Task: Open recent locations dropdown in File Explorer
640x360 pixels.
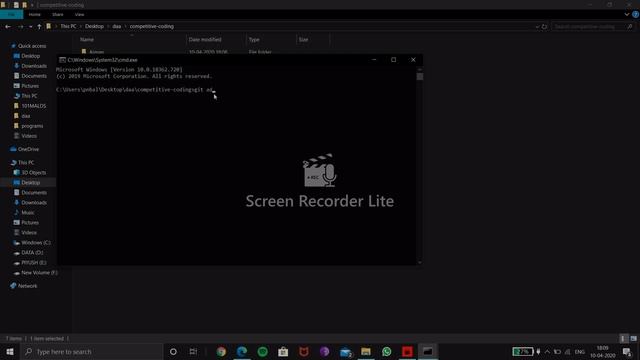Action: [x=31, y=27]
